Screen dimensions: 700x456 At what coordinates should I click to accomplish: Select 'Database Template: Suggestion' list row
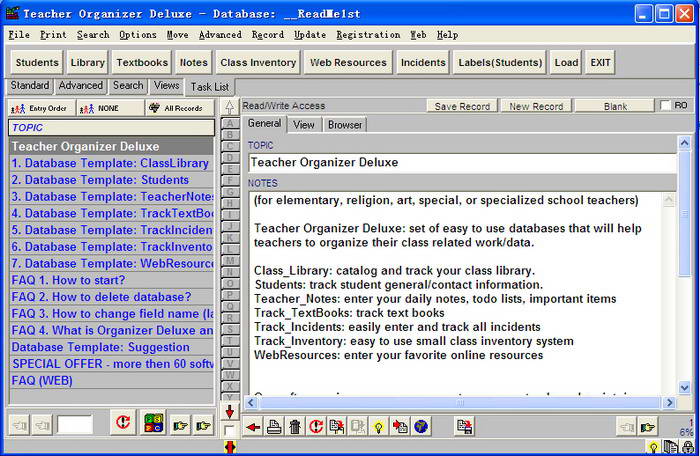111,347
